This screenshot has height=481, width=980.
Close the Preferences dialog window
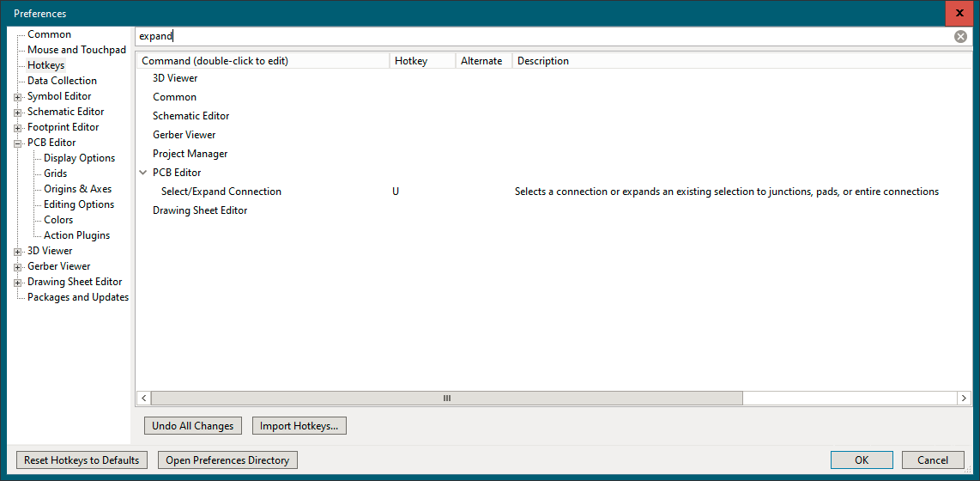(959, 13)
